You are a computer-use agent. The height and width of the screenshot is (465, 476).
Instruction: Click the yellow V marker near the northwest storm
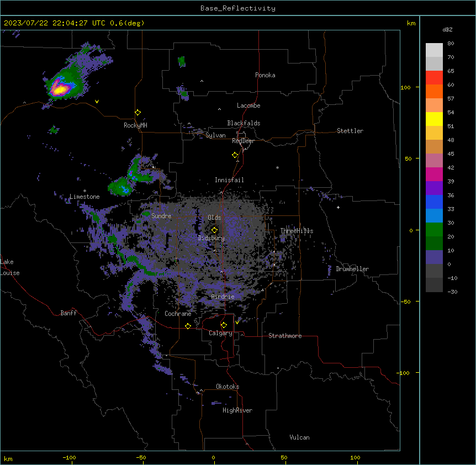coord(97,102)
